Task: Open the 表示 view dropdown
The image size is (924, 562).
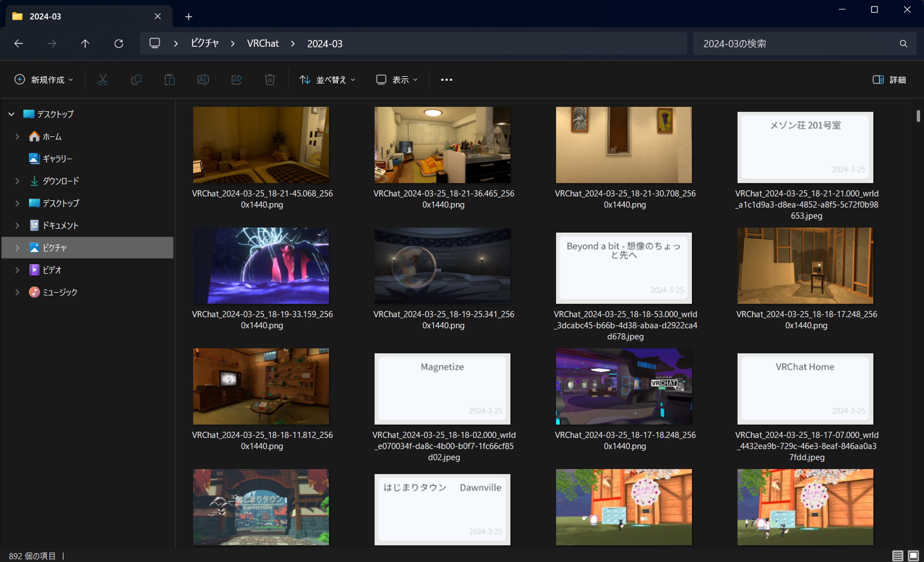Action: coord(397,80)
